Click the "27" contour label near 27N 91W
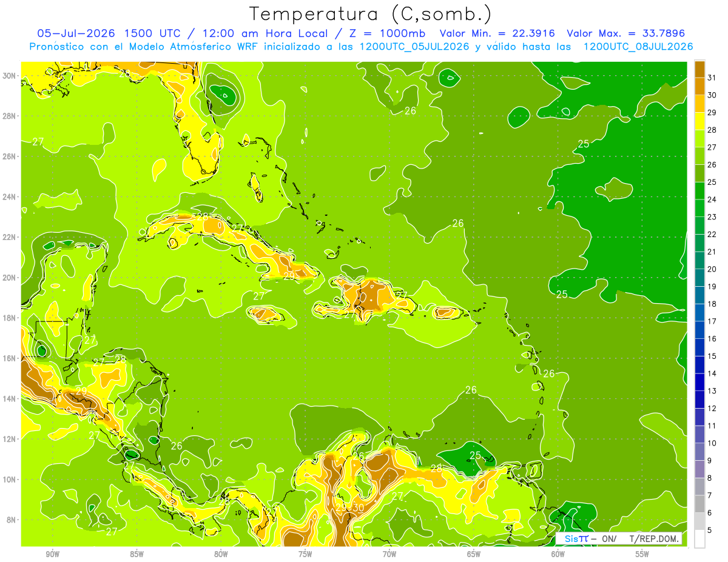This screenshot has width=728, height=562. pyautogui.click(x=38, y=142)
